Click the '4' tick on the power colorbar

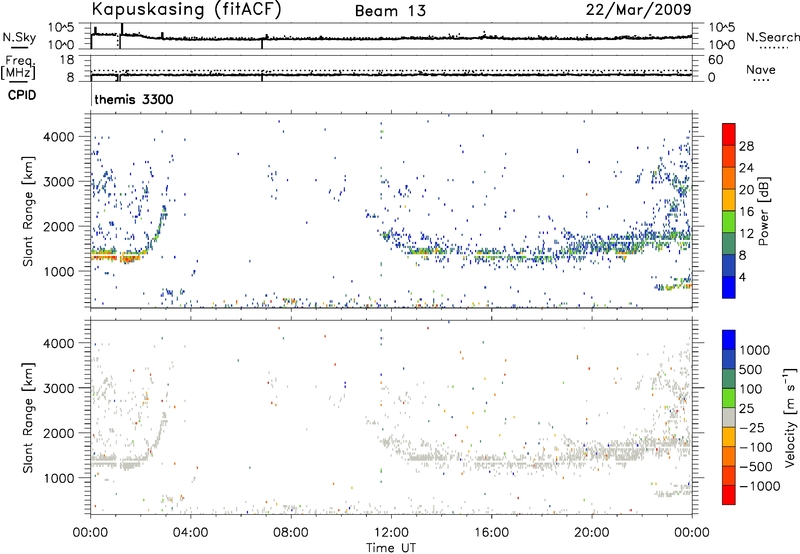pos(743,277)
